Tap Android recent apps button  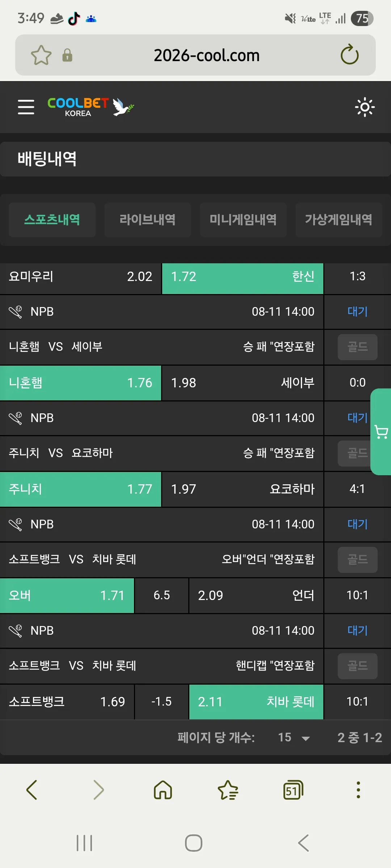[x=84, y=843]
